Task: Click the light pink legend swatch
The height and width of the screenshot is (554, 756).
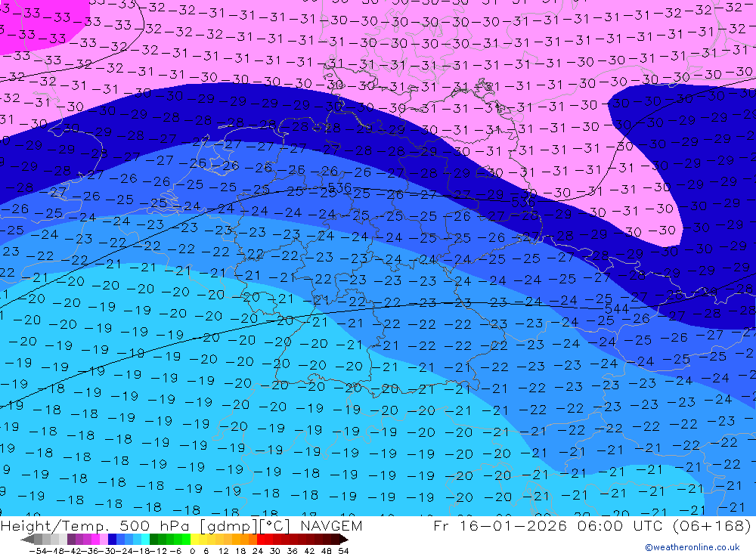Action: click(104, 539)
